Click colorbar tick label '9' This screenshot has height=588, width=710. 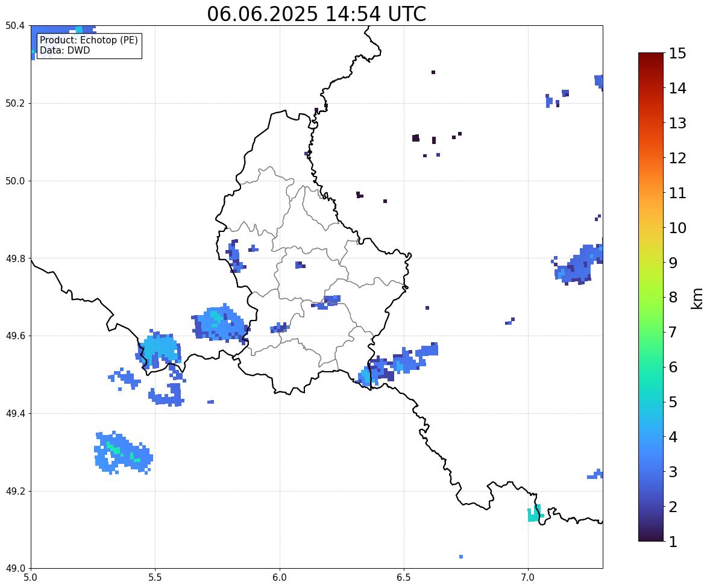[673, 263]
